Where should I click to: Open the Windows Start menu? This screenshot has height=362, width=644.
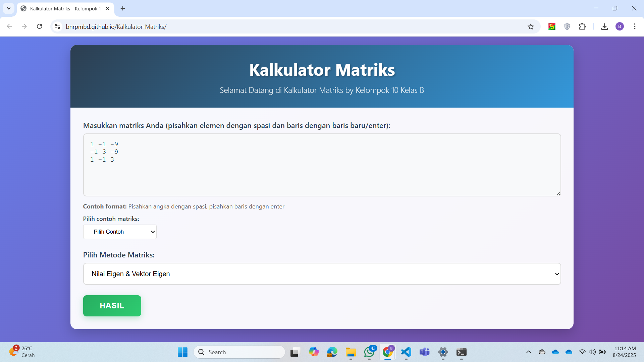182,352
